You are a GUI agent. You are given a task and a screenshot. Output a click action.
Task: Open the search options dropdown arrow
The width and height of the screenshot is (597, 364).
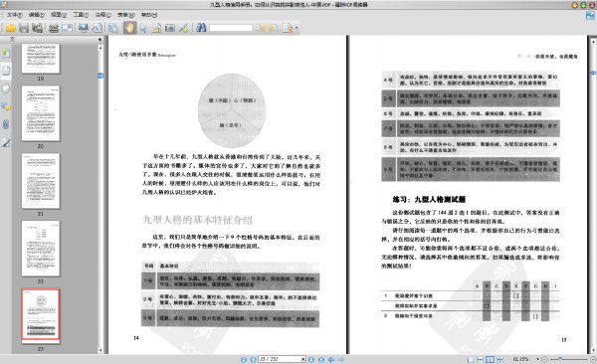(x=297, y=28)
